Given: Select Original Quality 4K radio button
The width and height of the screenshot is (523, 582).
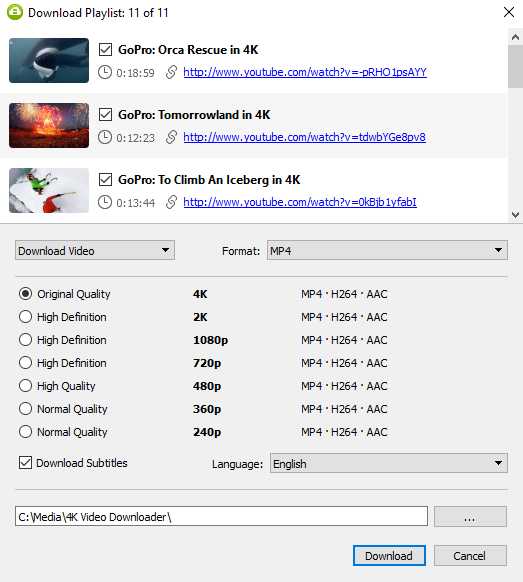Looking at the screenshot, I should click(x=25, y=294).
